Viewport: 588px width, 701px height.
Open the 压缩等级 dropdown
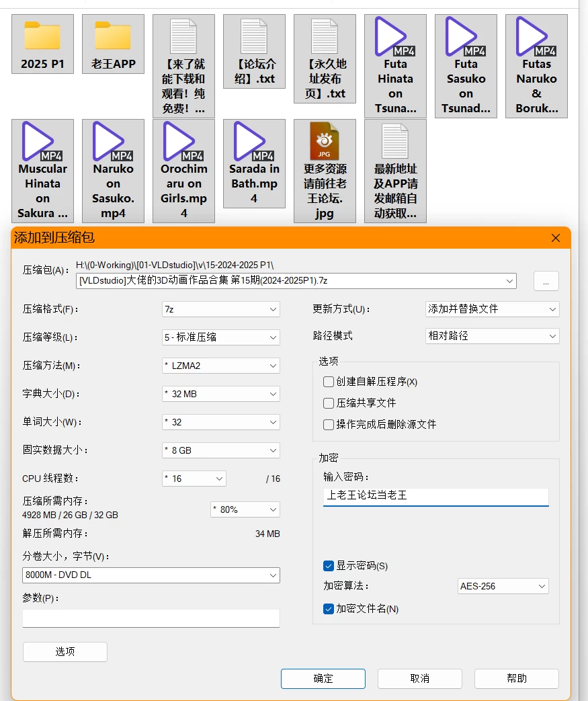[221, 337]
